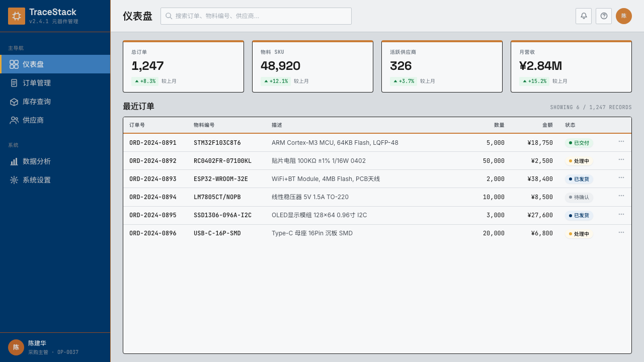Open the 陈 user avatar in top bar
Viewport: 644px width, 362px height.
[624, 16]
